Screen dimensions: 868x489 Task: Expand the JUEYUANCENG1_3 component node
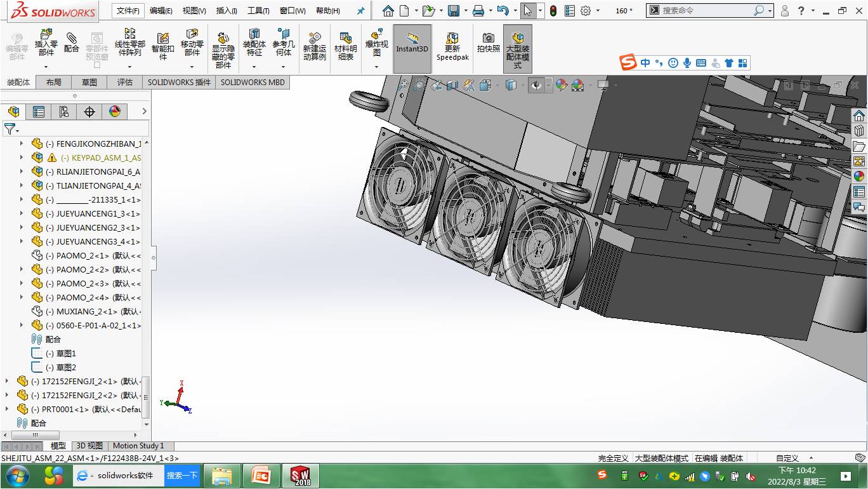click(21, 213)
